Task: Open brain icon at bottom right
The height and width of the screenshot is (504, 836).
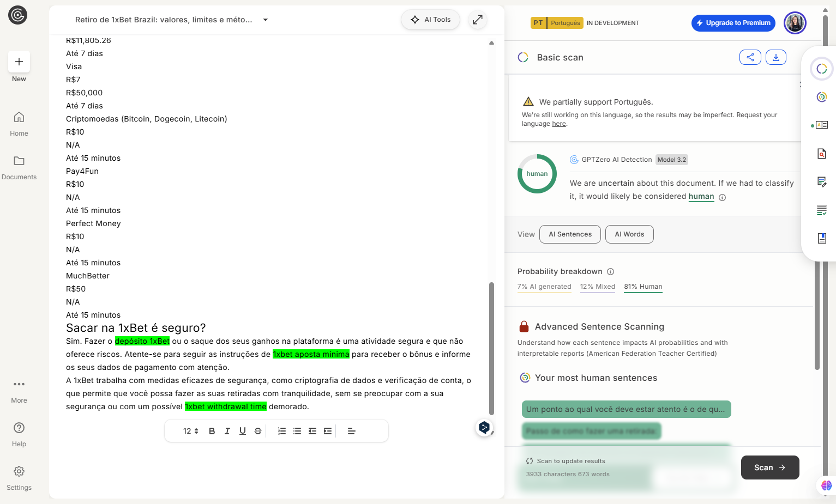Action: pos(827,485)
